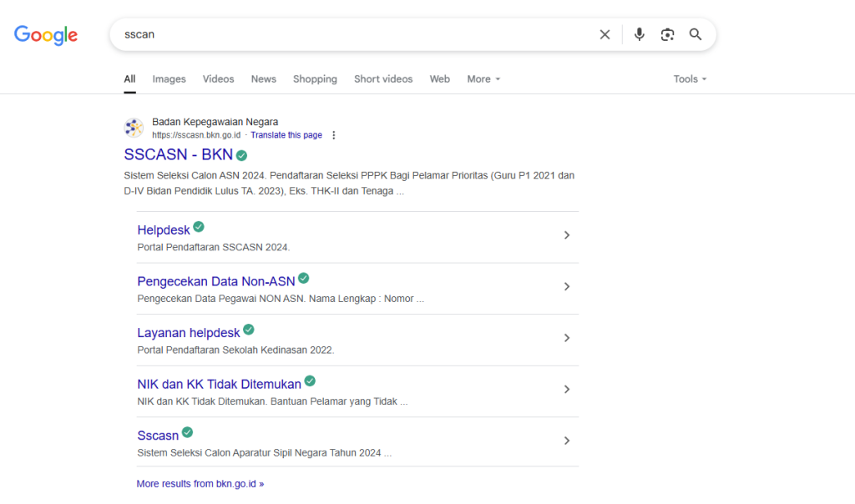This screenshot has width=855, height=504.
Task: Focus the search input containing sscan
Action: [x=354, y=35]
